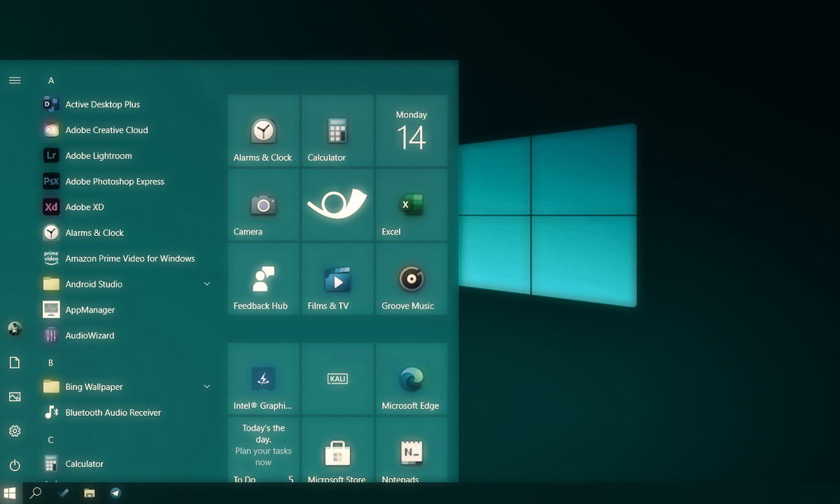The image size is (840, 504).
Task: Collapse the Start menu hamburger menu
Action: pos(15,80)
